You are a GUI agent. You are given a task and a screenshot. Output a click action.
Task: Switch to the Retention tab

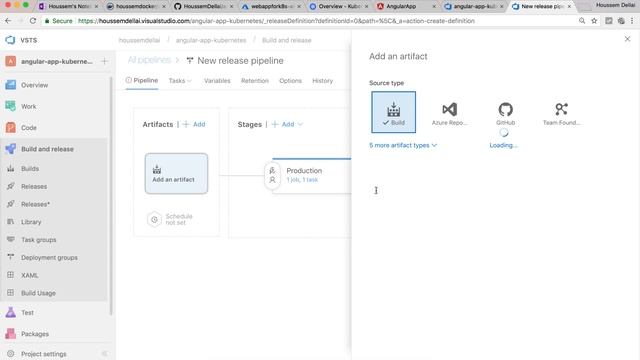pos(255,81)
